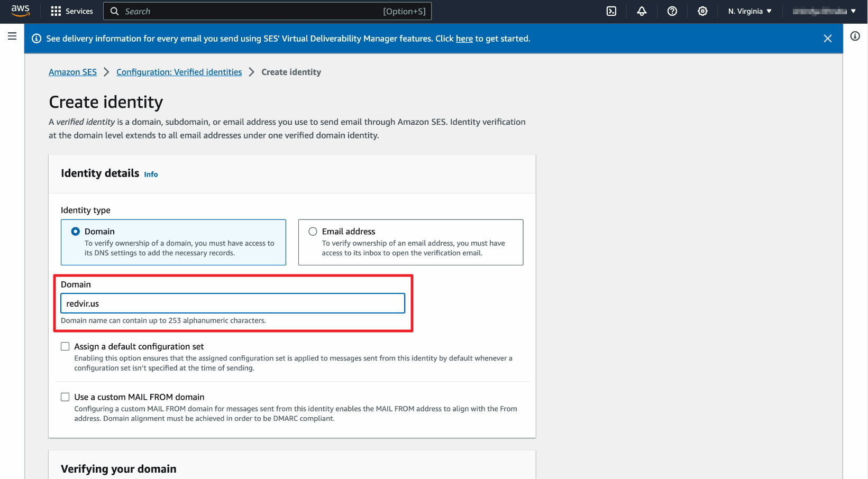Go to Amazon SES breadcrumb
868x479 pixels.
coord(72,72)
